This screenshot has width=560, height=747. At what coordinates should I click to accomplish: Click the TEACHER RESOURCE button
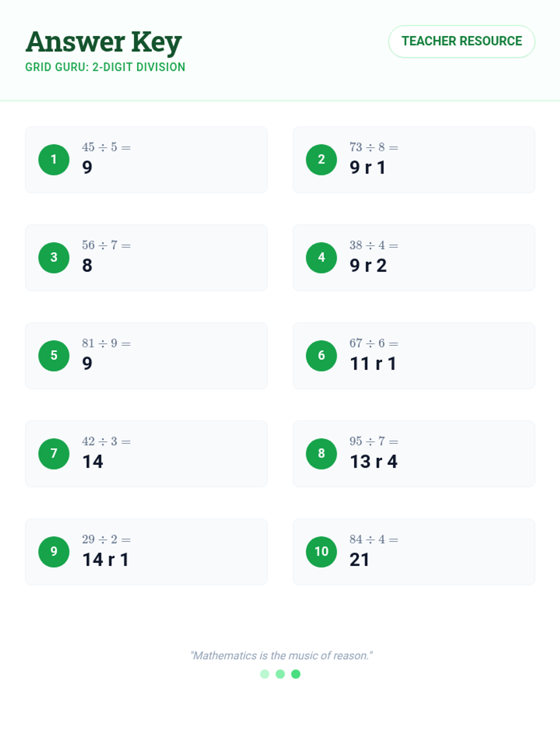point(462,42)
